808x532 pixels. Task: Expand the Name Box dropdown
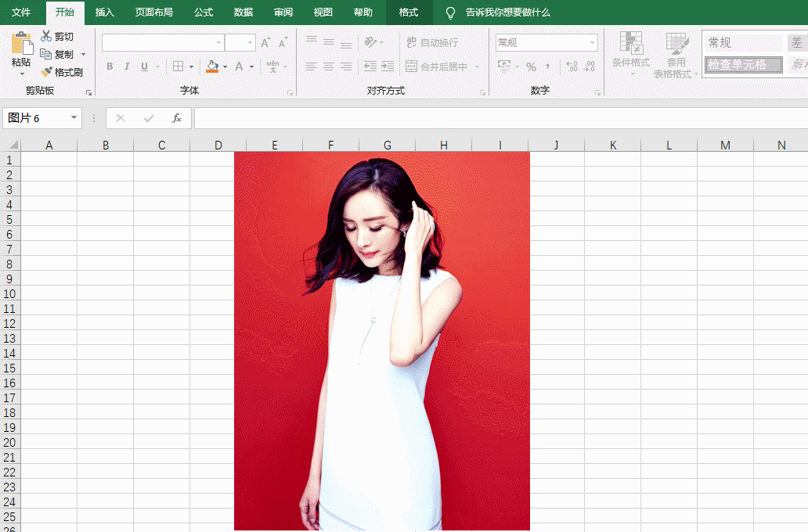tap(75, 118)
